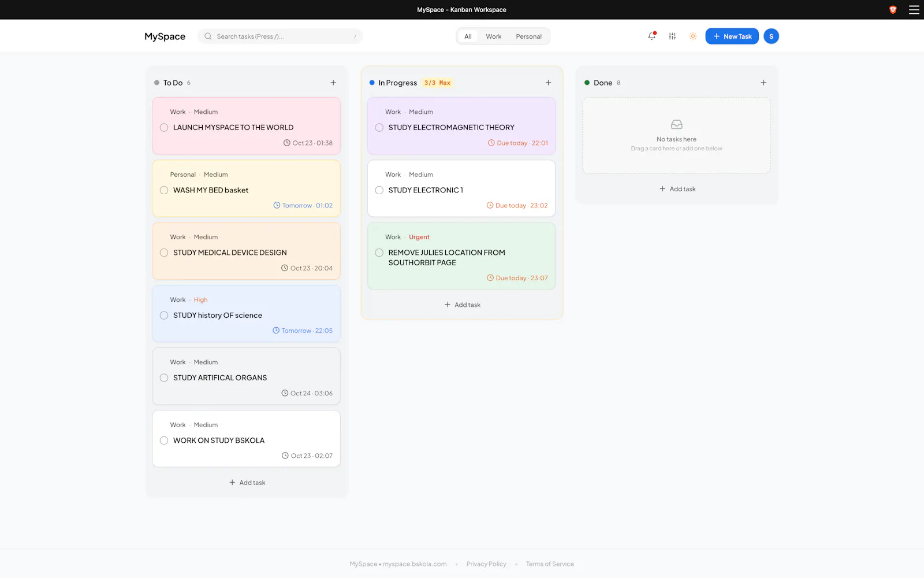Open the Brave shield icon

click(x=893, y=10)
